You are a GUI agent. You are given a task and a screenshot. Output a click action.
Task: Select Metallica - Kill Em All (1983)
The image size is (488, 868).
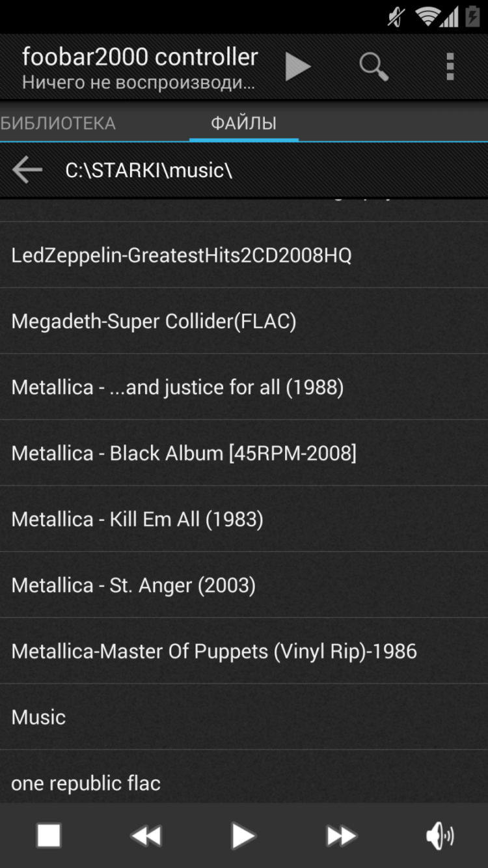137,518
